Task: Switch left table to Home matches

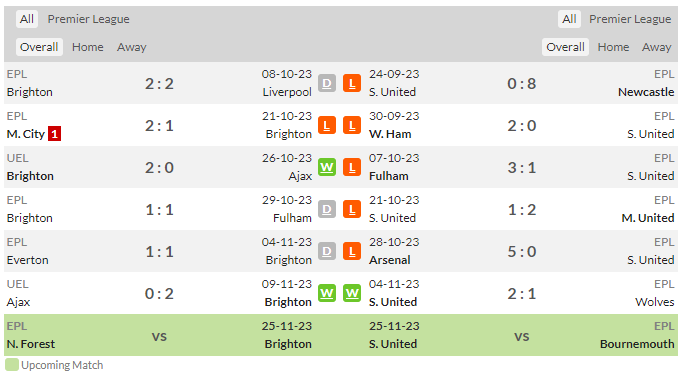Action: [87, 47]
